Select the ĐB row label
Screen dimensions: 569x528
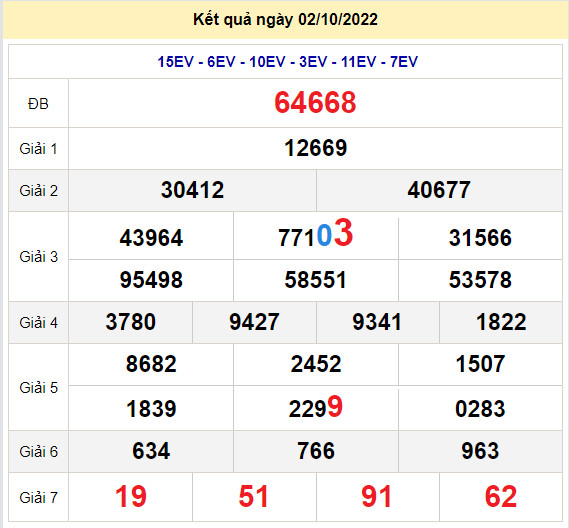coord(38,104)
